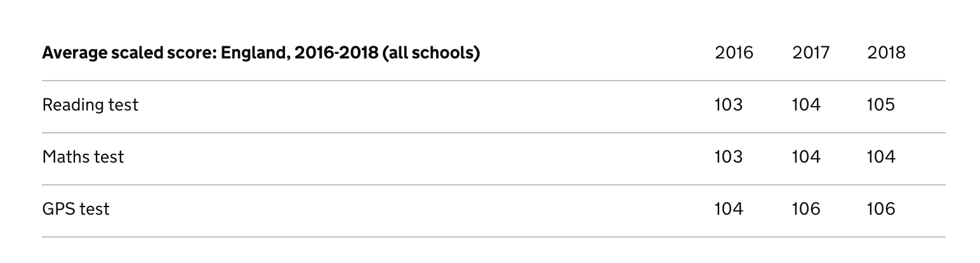The width and height of the screenshot is (980, 263).
Task: Select the 2017 column header
Action: click(x=811, y=53)
